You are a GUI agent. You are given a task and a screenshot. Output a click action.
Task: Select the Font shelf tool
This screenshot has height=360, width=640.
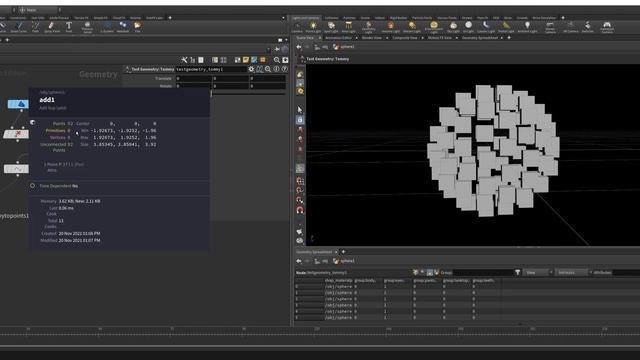point(69,27)
